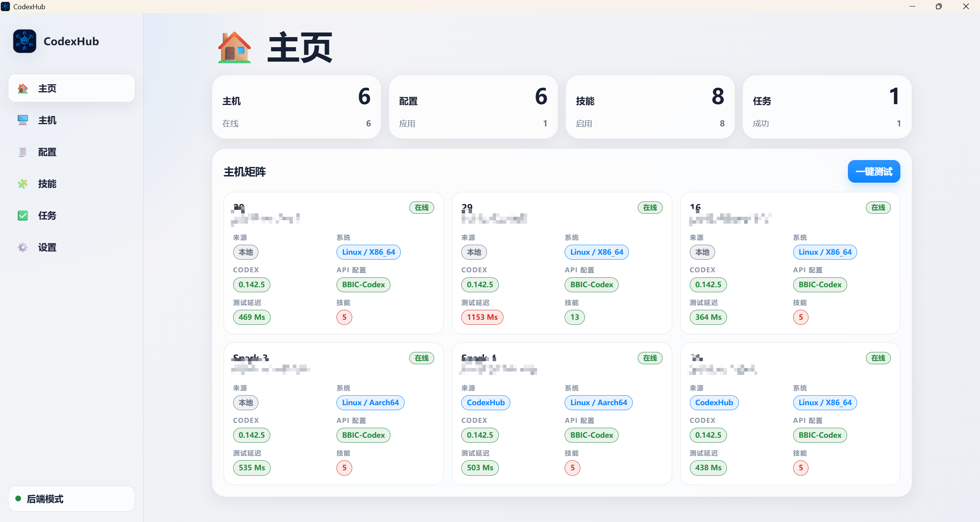The height and width of the screenshot is (522, 980).
Task: Click the 在线 status badge on host 16 card
Action: tap(878, 208)
